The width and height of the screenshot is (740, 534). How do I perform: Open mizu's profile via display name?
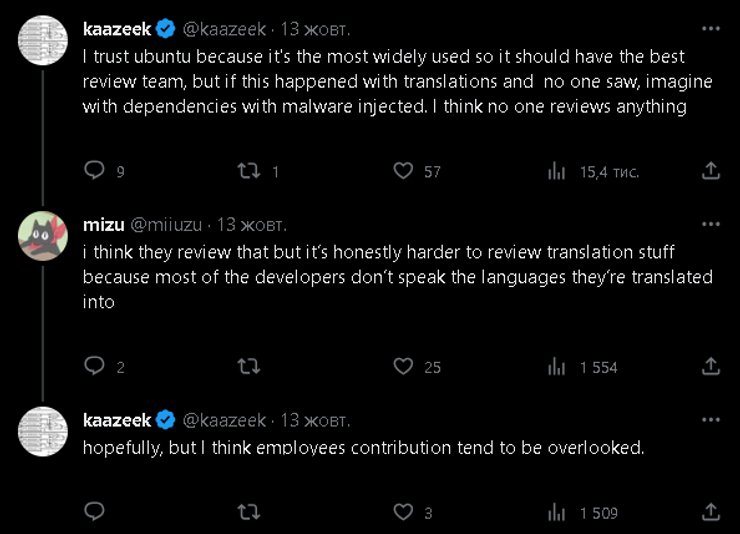(103, 223)
